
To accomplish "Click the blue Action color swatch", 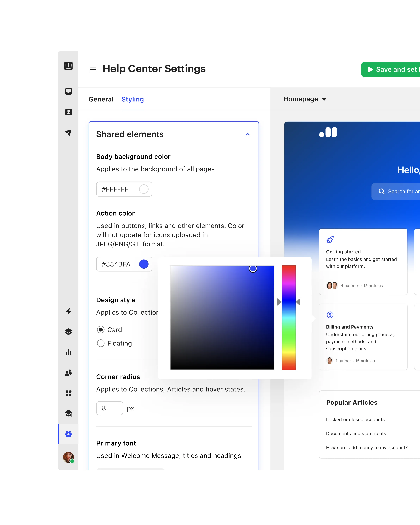I will coord(144,264).
